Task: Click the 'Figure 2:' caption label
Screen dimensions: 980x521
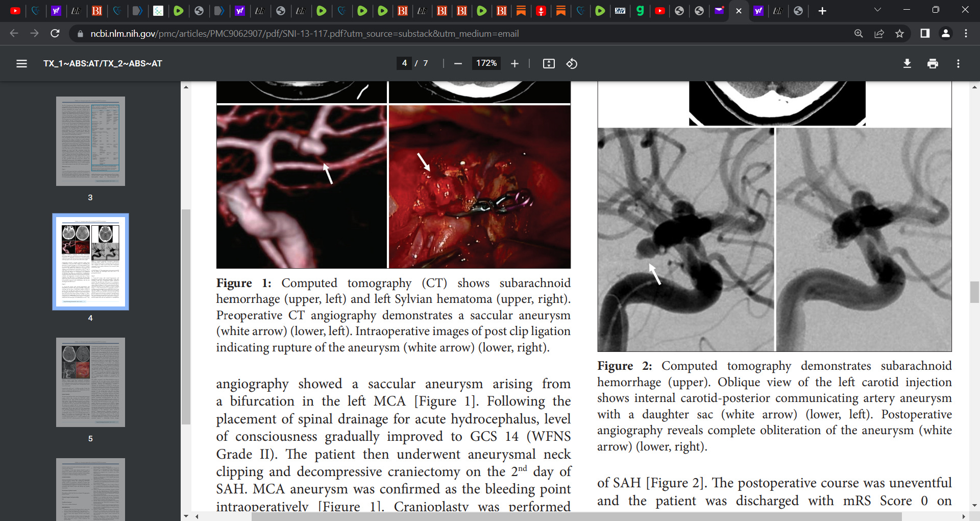Action: 625,366
